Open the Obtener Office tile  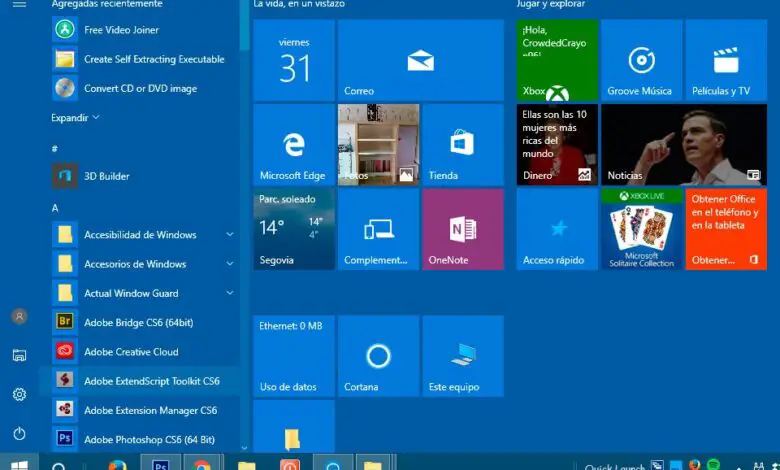pos(726,229)
